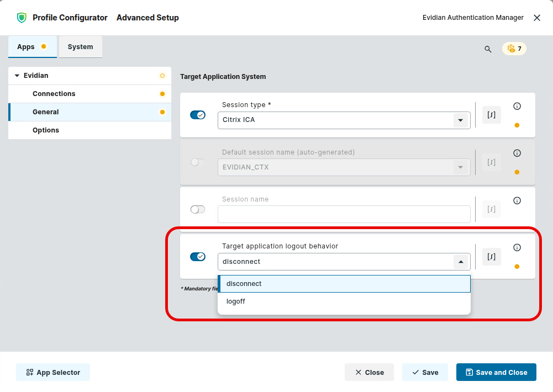
Task: Open the EVIDIAN_CTX default session name dropdown
Action: [344, 167]
